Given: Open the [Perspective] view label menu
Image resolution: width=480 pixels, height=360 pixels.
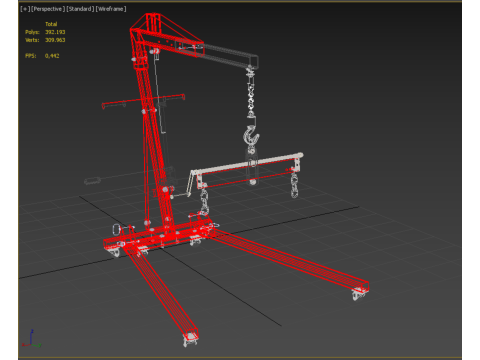Looking at the screenshot, I should point(48,9).
